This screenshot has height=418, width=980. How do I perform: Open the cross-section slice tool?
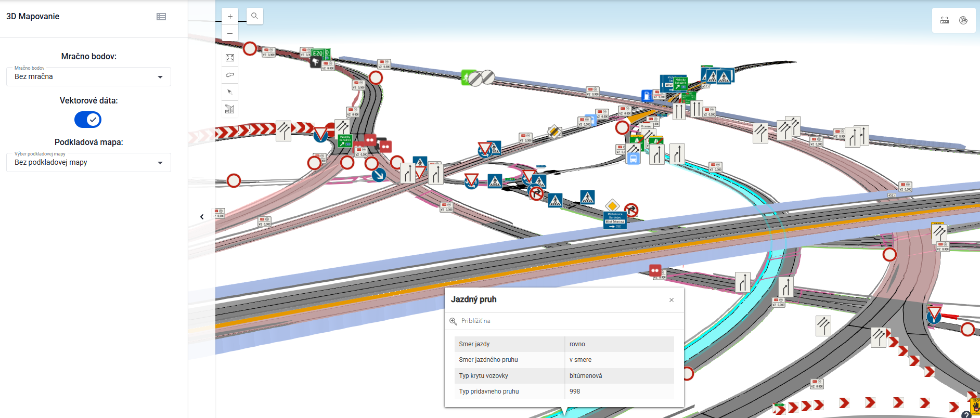(x=963, y=20)
